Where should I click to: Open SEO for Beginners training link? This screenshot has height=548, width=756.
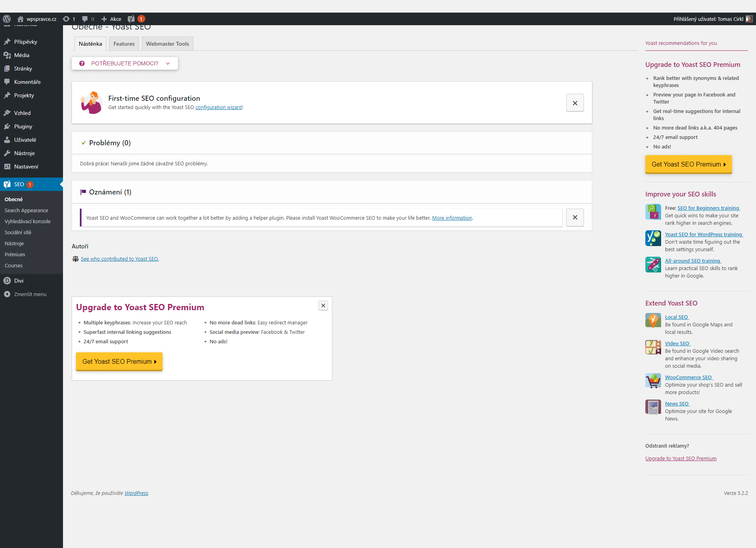click(x=708, y=208)
